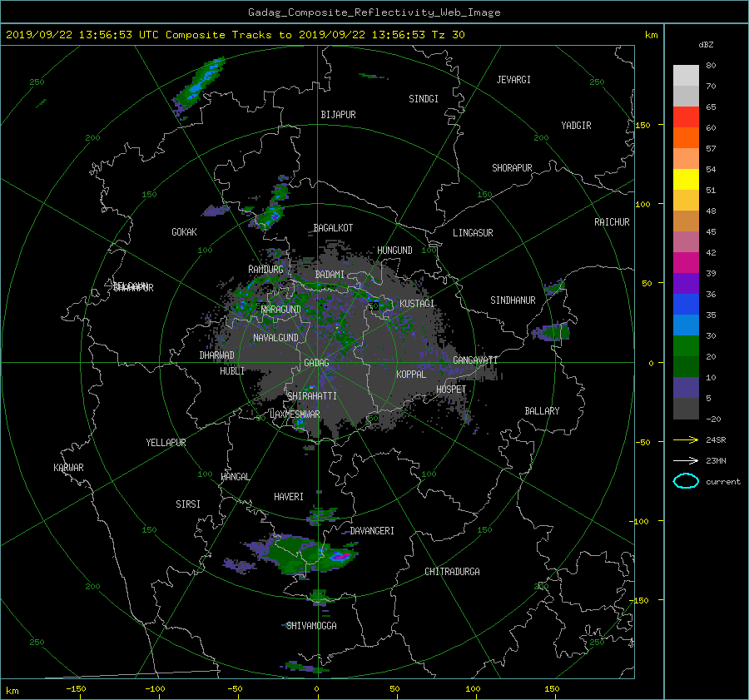Click the NAVALGUND city label

coord(275,338)
